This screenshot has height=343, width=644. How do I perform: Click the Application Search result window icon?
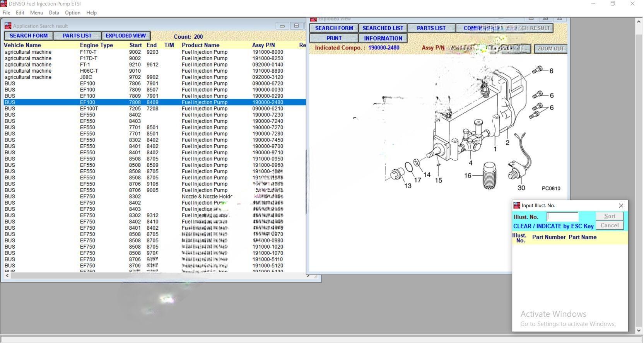click(x=8, y=26)
